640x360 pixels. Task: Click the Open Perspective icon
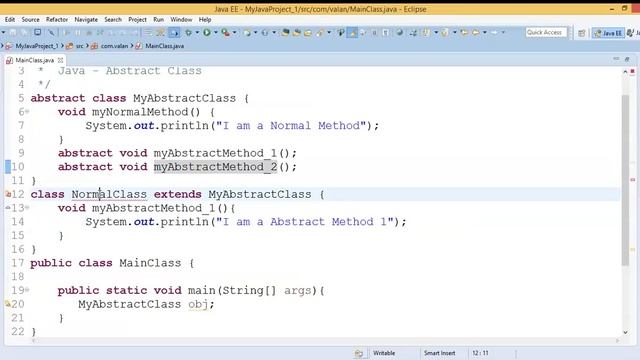click(582, 33)
